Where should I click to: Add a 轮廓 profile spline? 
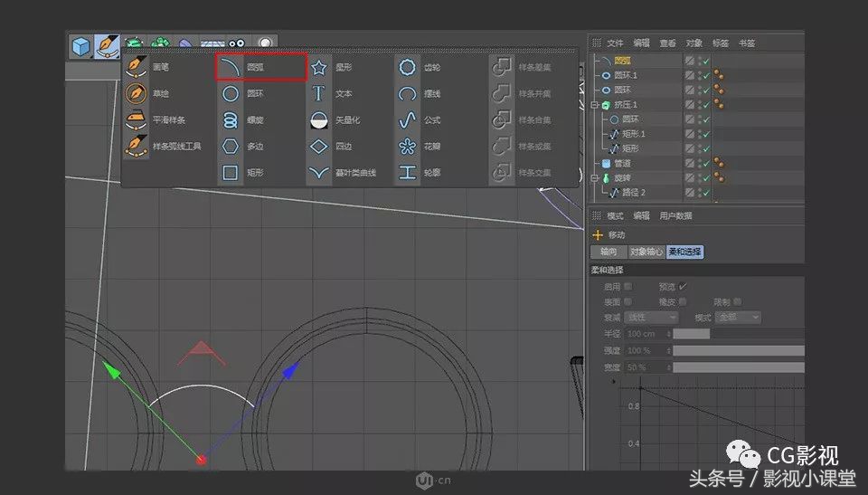[419, 173]
